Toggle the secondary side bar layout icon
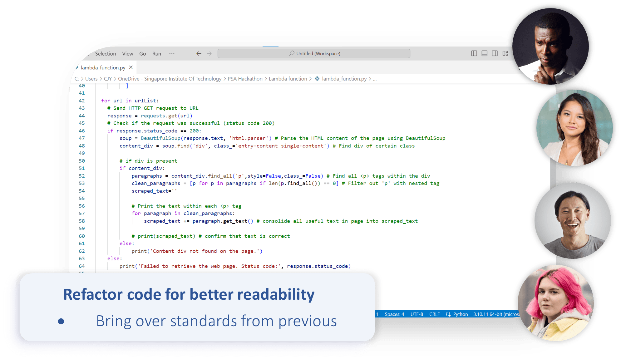This screenshot has width=621, height=364. coord(495,53)
